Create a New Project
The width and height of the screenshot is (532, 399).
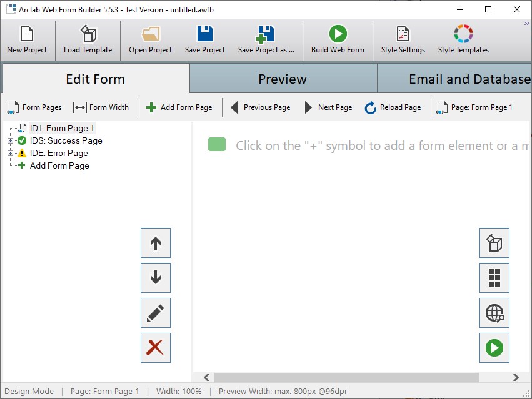26,39
